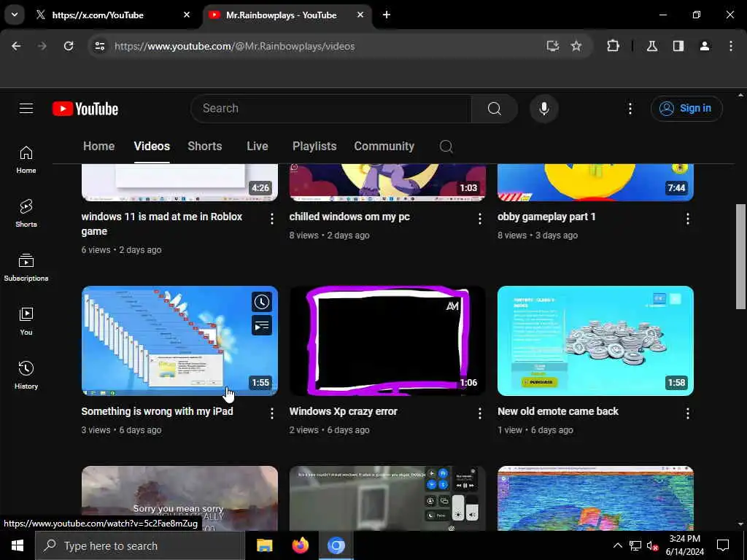The height and width of the screenshot is (560, 747).
Task: Add iPad video to queue
Action: click(262, 326)
